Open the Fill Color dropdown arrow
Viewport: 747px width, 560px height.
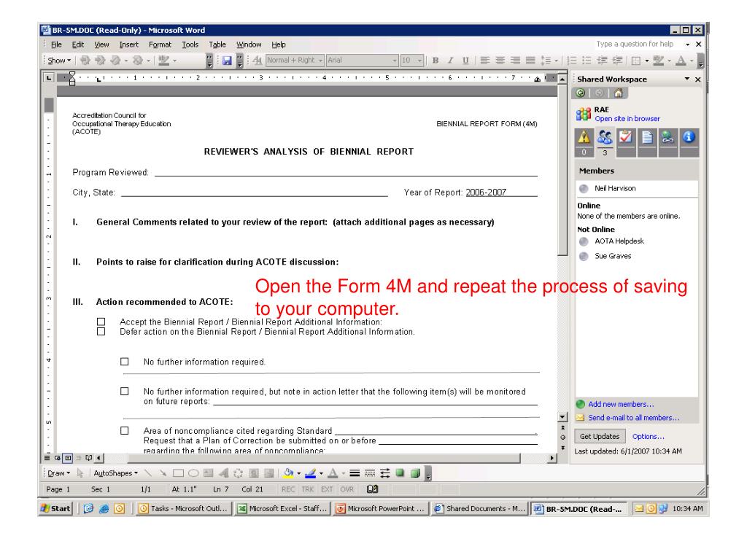298,474
